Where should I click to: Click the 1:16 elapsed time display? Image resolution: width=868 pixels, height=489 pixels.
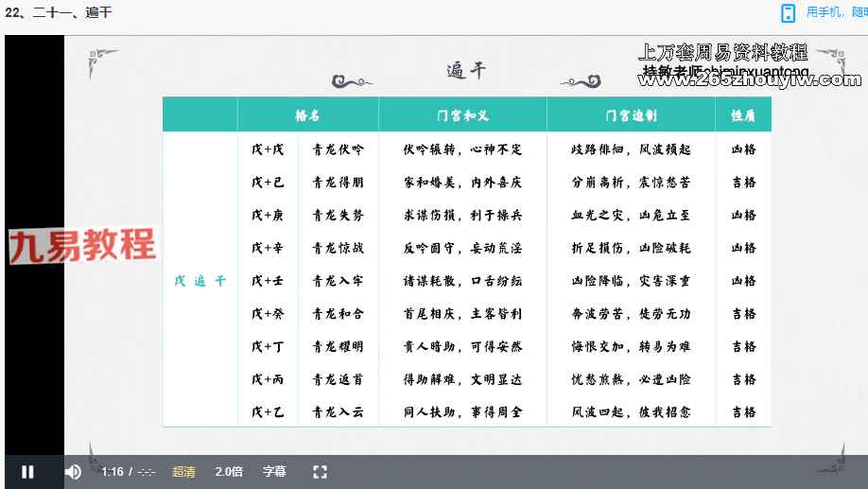pyautogui.click(x=113, y=472)
